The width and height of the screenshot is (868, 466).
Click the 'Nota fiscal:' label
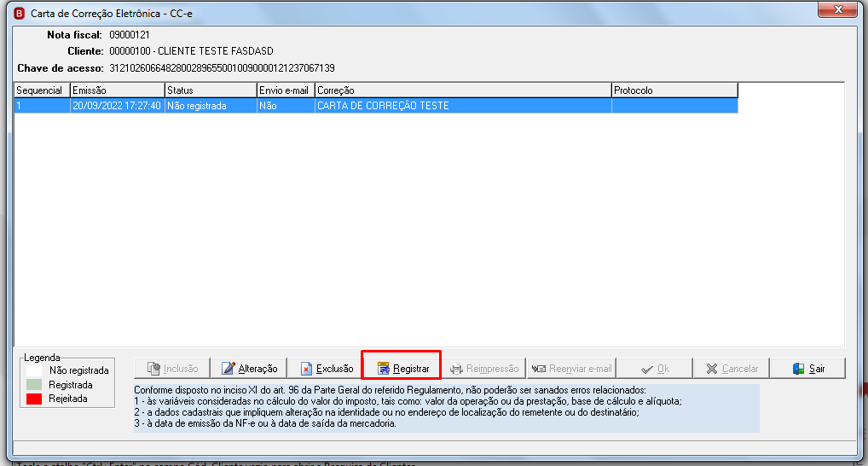(74, 35)
